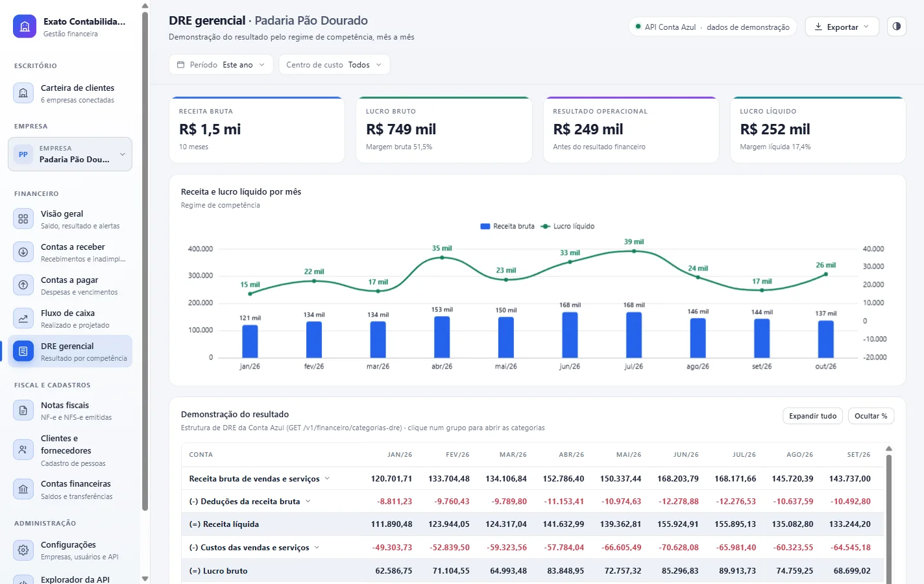Click the Contas a receber icon
Image resolution: width=924 pixels, height=584 pixels.
point(23,252)
